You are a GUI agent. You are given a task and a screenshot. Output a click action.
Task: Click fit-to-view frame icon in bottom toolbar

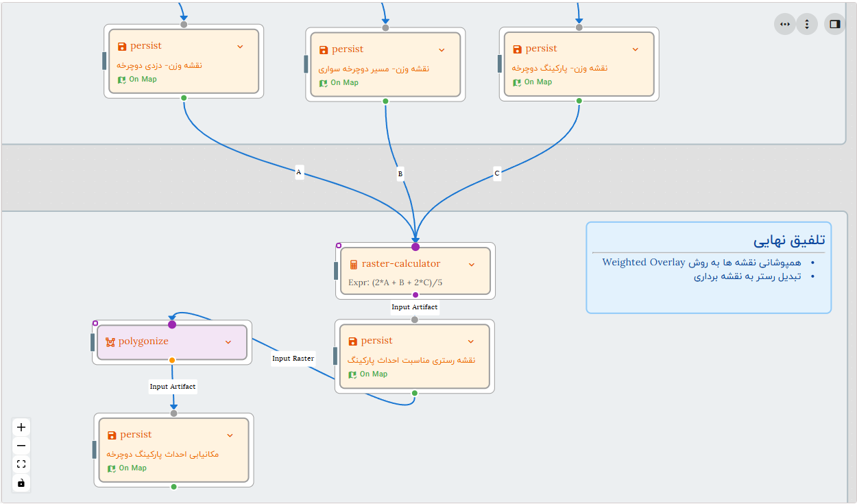click(21, 464)
